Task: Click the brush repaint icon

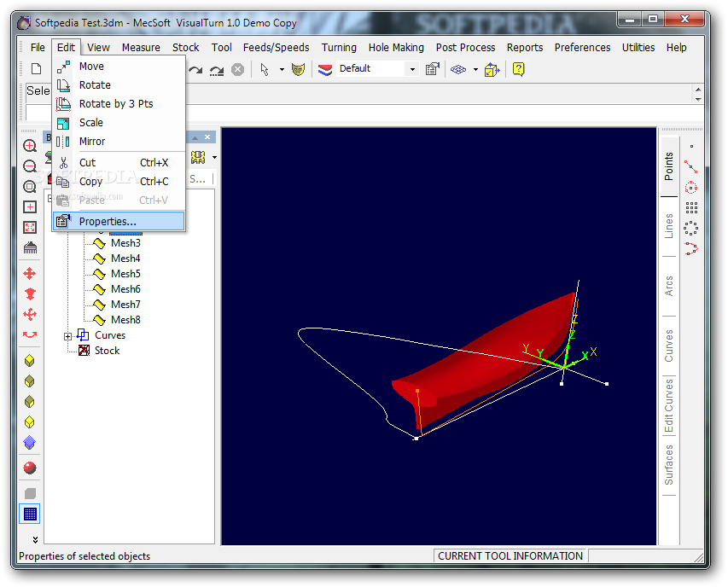Action: (x=30, y=247)
